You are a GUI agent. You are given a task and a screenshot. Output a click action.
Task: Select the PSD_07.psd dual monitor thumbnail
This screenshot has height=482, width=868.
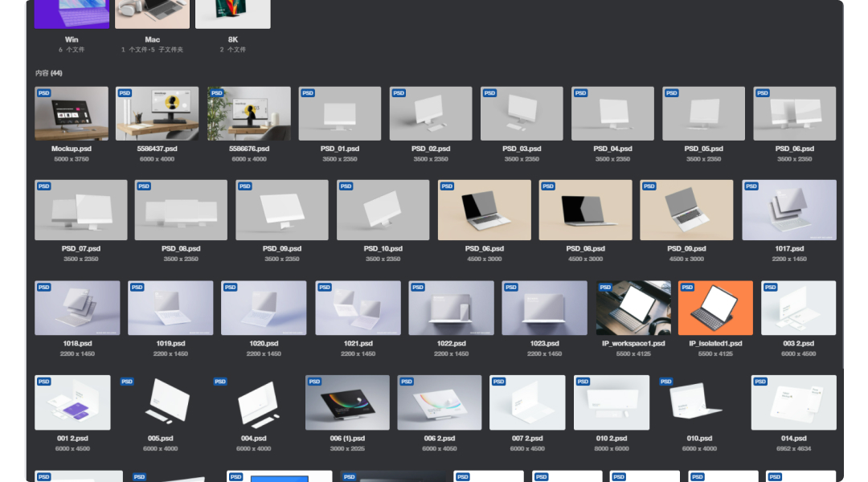81,210
